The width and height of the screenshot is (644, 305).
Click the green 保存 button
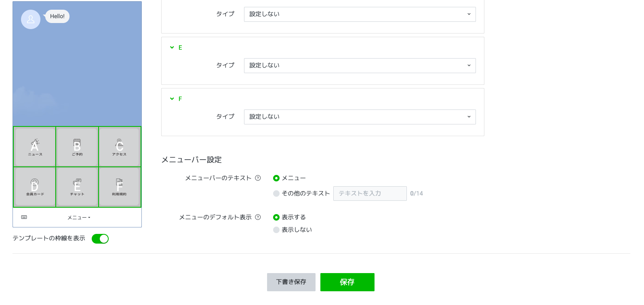pyautogui.click(x=347, y=282)
